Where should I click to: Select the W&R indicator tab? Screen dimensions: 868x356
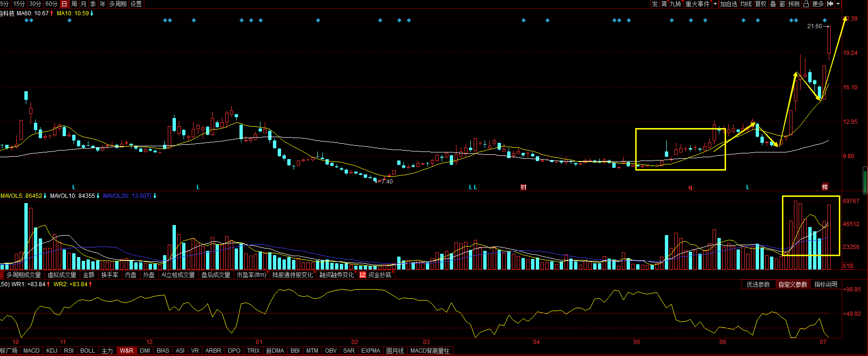point(127,351)
